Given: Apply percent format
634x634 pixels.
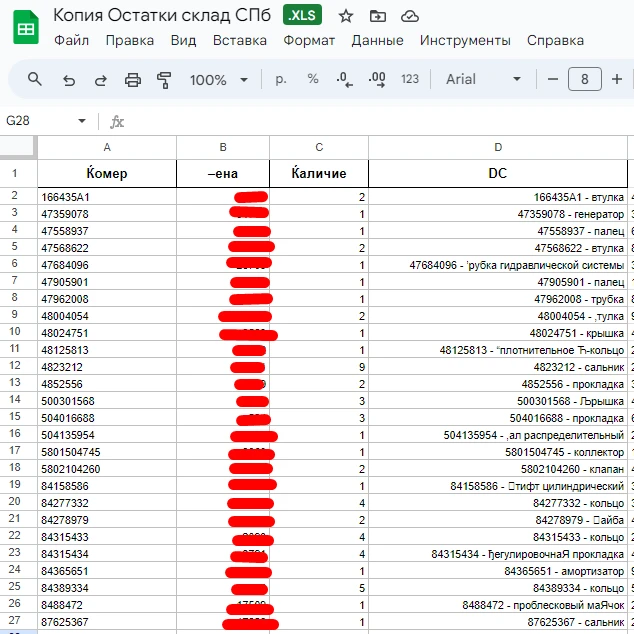Looking at the screenshot, I should [313, 79].
